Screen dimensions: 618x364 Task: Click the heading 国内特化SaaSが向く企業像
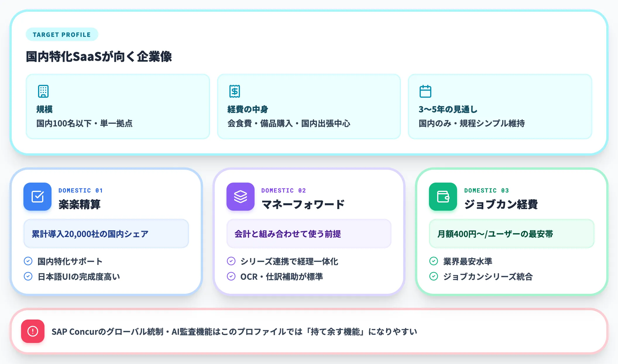99,56
